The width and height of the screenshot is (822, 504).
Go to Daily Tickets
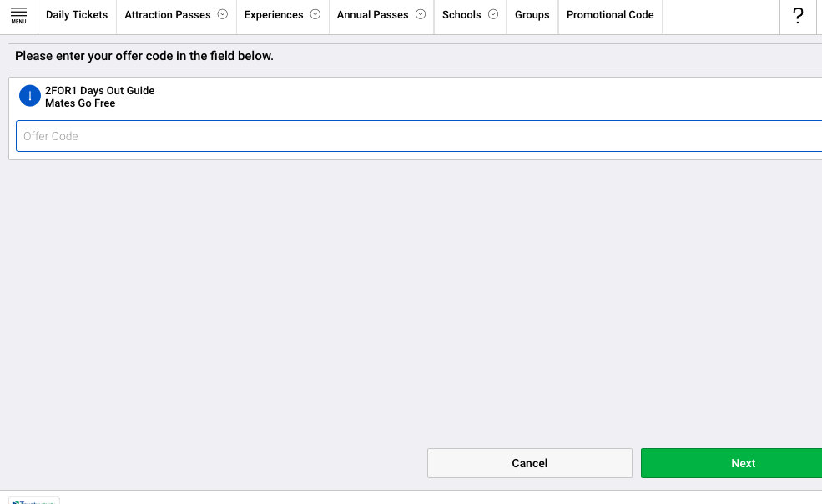coord(77,15)
